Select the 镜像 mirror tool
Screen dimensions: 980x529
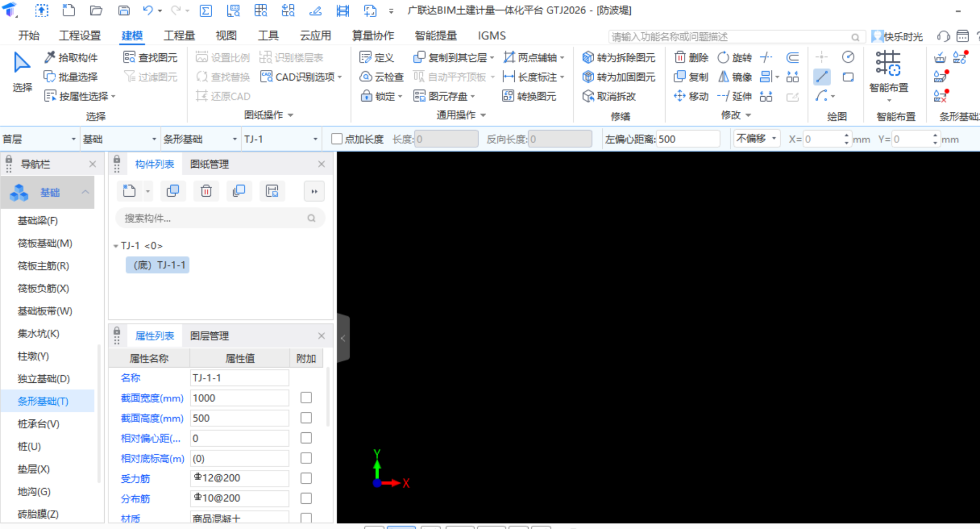[735, 77]
